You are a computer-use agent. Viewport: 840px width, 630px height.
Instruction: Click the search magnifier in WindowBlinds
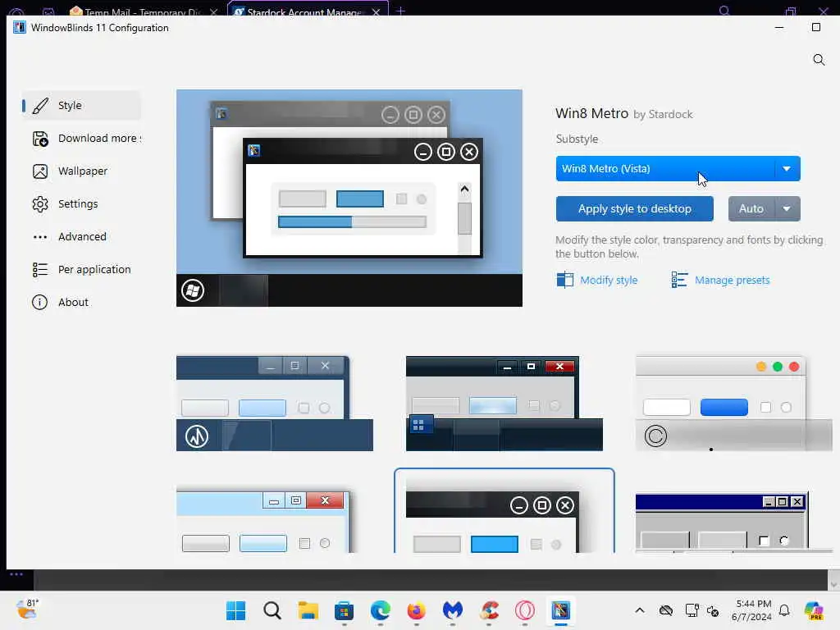[x=819, y=60]
